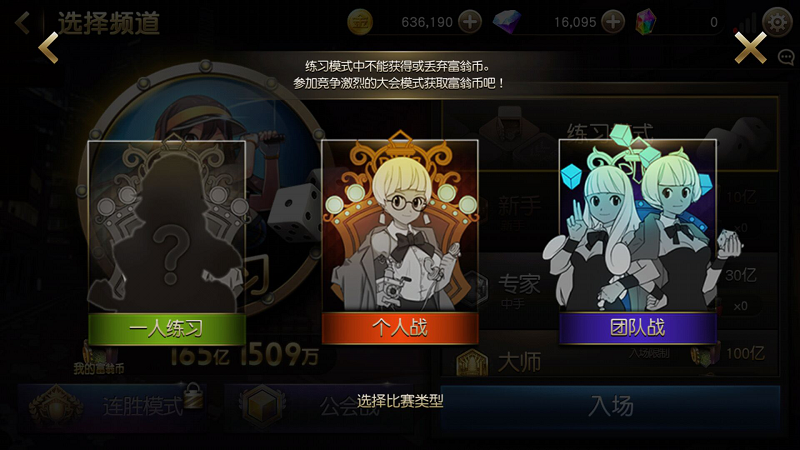The height and width of the screenshot is (450, 800).
Task: Click the gold back arrow in the overlay
Action: [x=48, y=47]
